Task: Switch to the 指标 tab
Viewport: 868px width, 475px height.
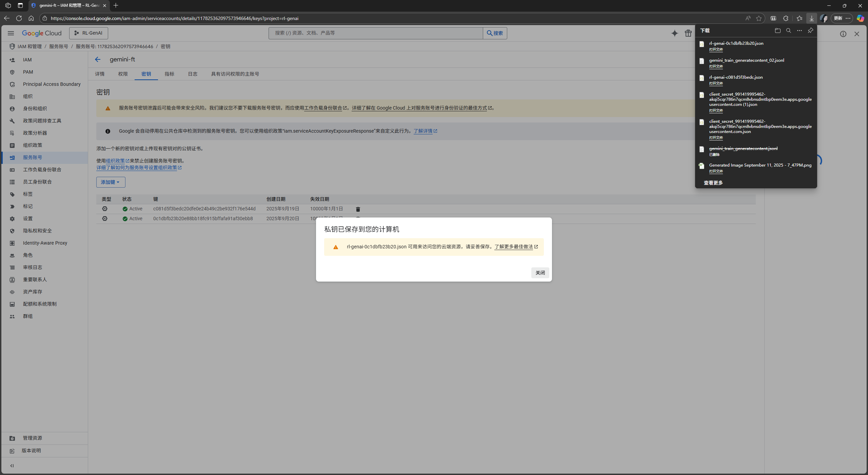Action: click(x=169, y=74)
